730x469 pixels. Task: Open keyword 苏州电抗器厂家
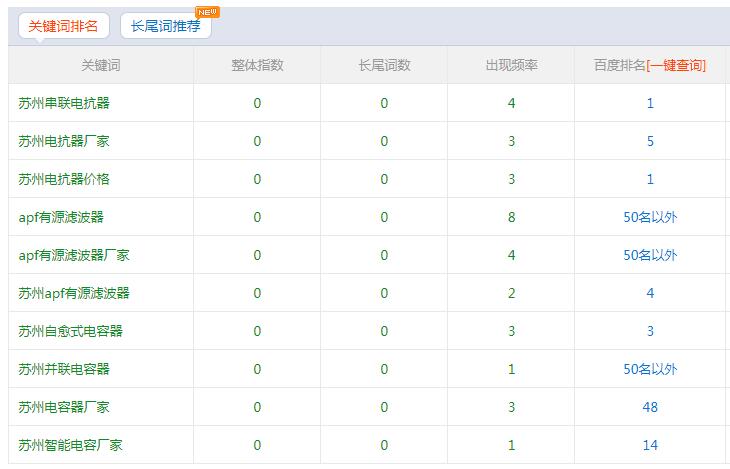point(64,141)
